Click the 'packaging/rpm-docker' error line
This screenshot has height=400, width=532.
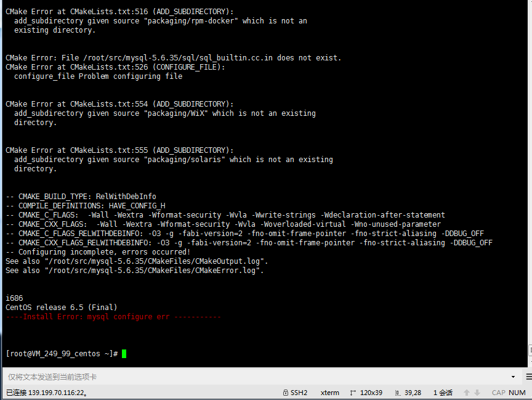[161, 21]
